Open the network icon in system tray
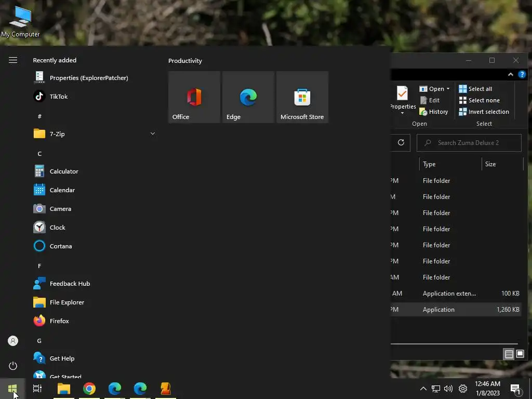 436,389
